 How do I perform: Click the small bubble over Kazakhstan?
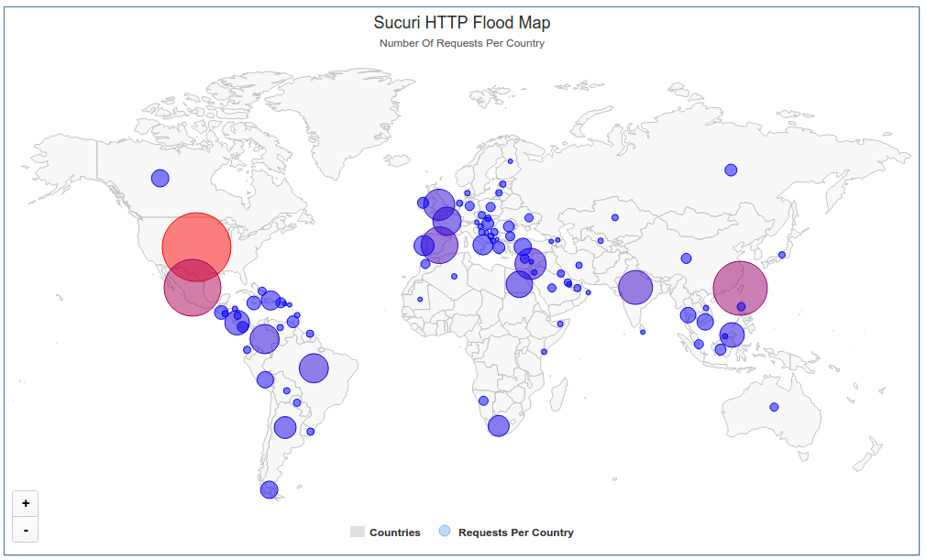(615, 218)
